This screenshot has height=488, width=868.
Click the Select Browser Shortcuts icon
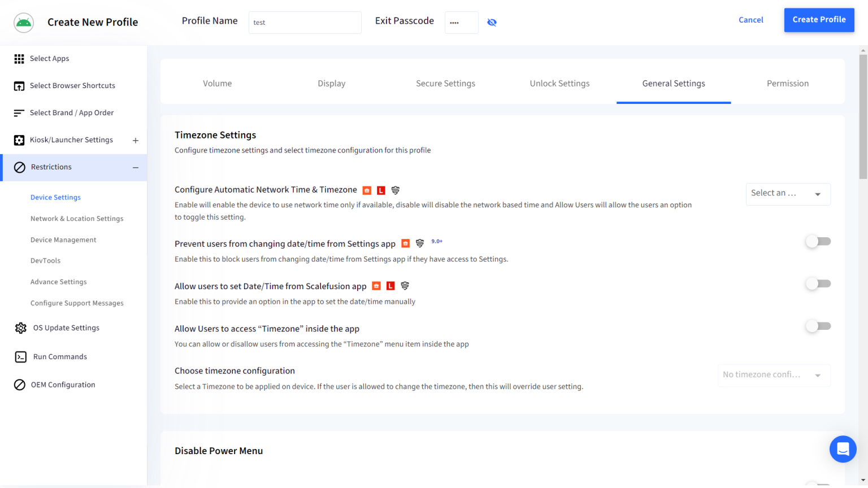click(19, 85)
